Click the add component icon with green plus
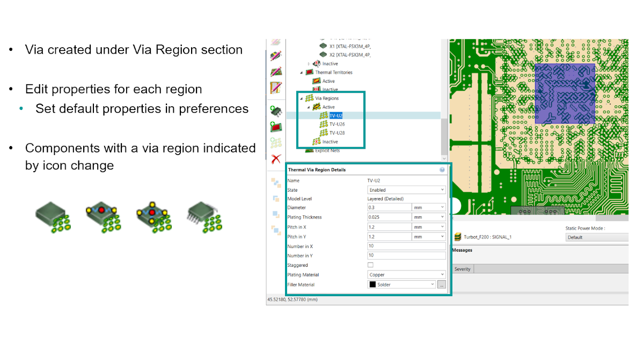Viewport: 644px width, 337px height. 276,111
